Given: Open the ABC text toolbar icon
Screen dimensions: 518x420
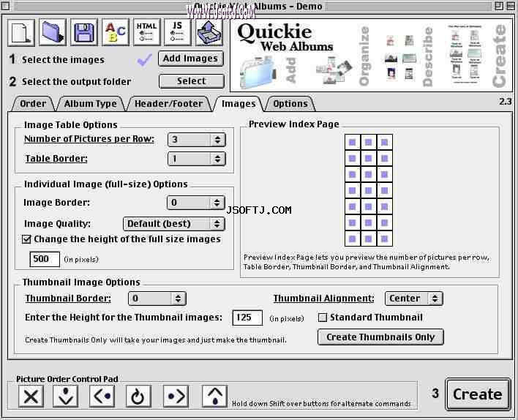Looking at the screenshot, I should (x=116, y=32).
